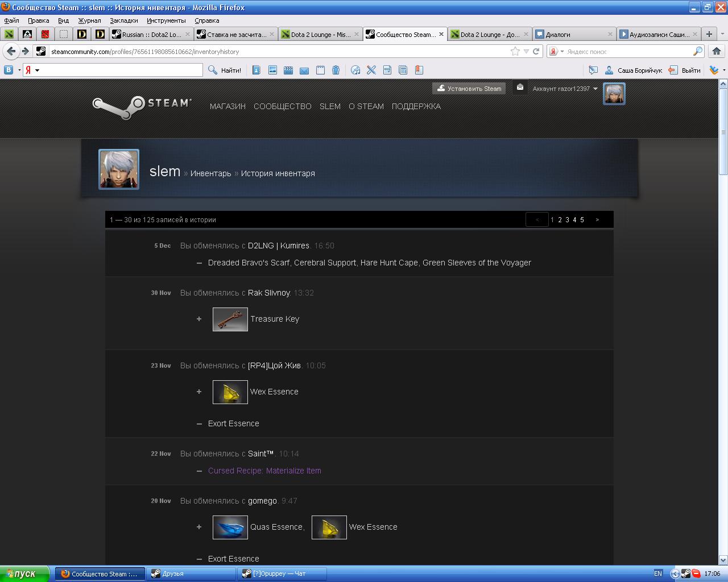Open the music disc icon on toolbar
This screenshot has height=582, width=728.
(355, 70)
